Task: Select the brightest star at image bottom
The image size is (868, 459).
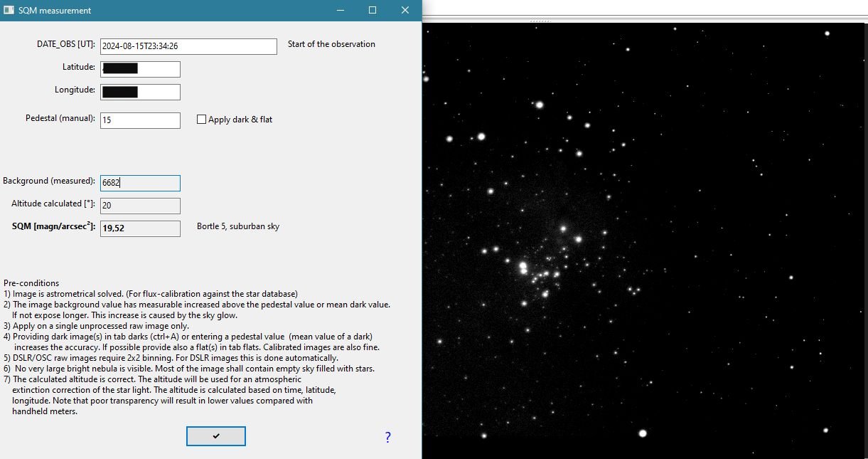Action: [643, 433]
